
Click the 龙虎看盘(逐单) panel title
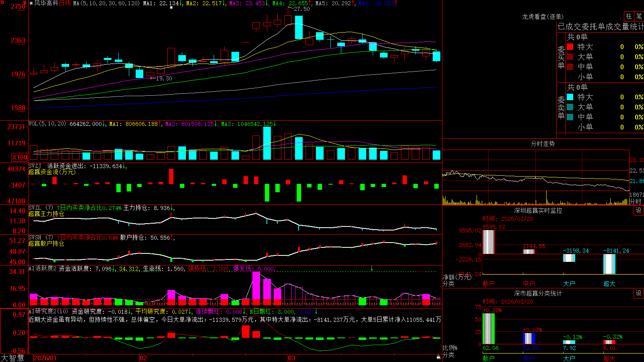[x=543, y=16]
